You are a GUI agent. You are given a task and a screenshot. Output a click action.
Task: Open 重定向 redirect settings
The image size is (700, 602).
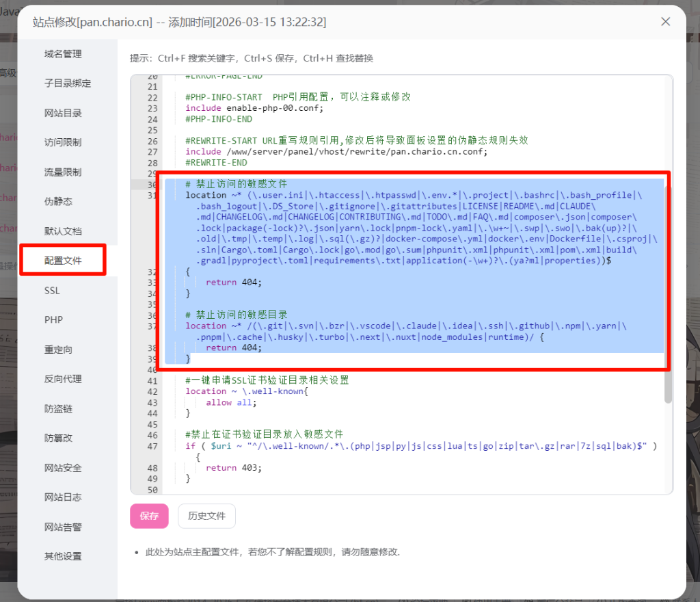coord(58,350)
